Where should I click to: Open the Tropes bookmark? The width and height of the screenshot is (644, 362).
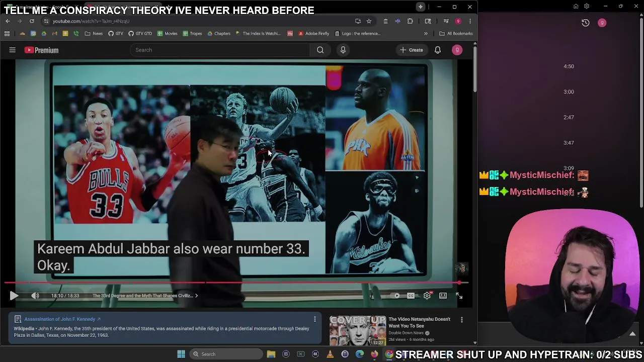pyautogui.click(x=192, y=34)
